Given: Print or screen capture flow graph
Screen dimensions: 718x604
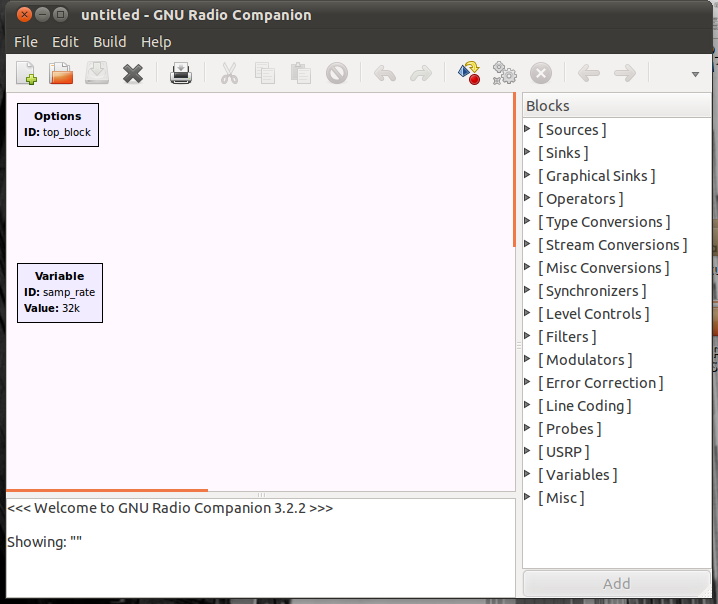Looking at the screenshot, I should coord(181,73).
